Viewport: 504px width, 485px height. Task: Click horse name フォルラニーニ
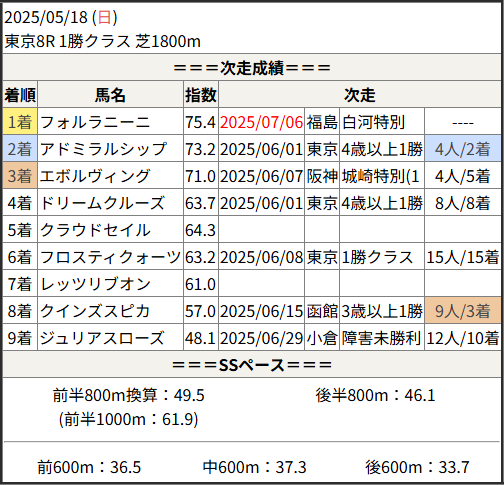pos(95,122)
